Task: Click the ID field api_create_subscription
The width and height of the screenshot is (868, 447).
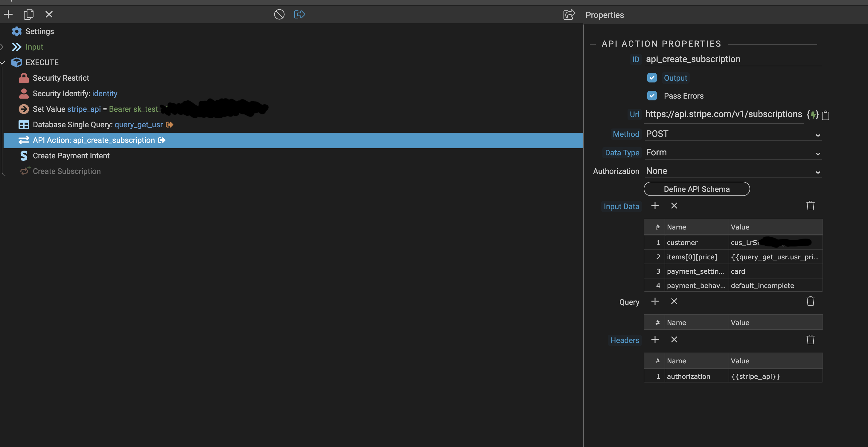Action: pyautogui.click(x=733, y=59)
